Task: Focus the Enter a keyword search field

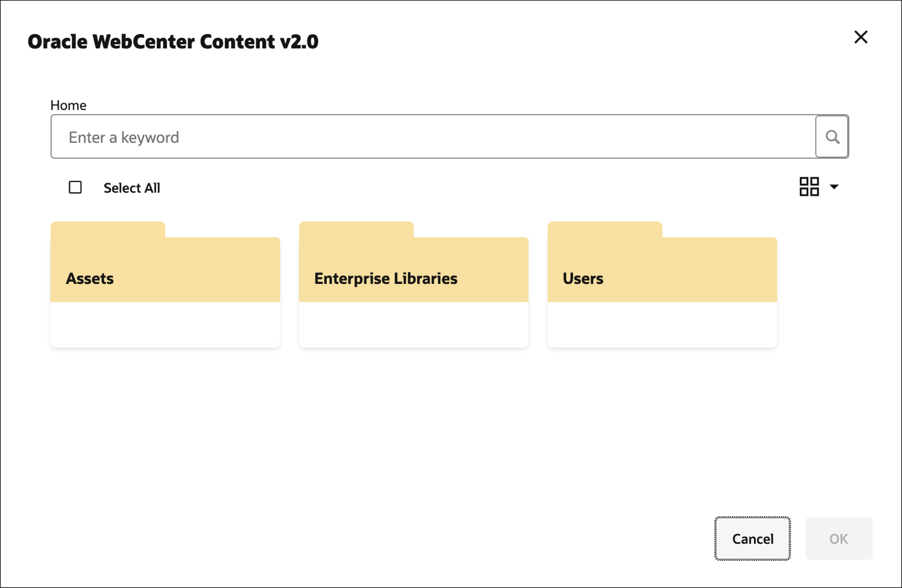Action: coord(433,137)
